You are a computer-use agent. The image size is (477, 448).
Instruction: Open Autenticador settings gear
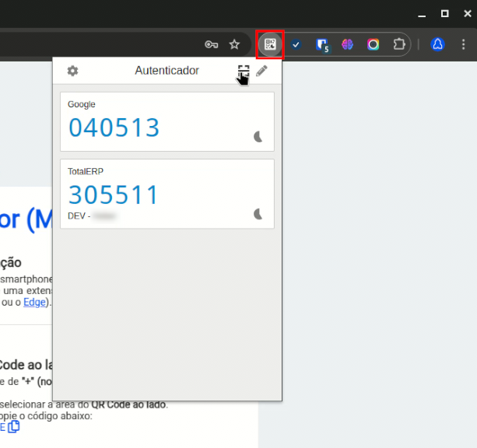[72, 71]
